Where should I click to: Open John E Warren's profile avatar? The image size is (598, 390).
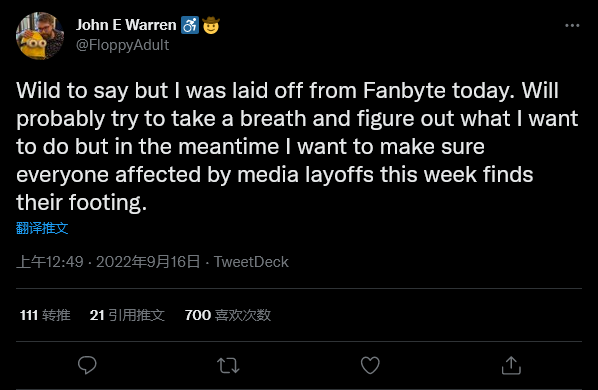tap(40, 35)
